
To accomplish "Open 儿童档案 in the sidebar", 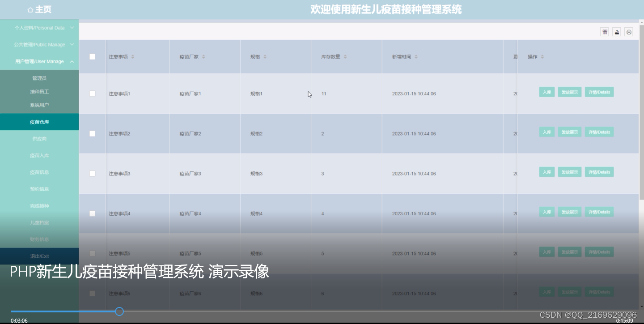I will [39, 222].
